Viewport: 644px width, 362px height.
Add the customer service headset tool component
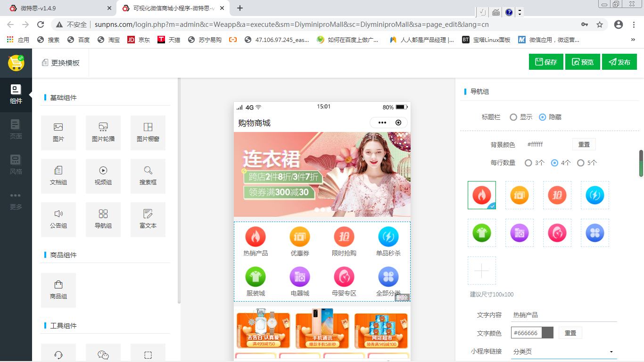(x=58, y=353)
